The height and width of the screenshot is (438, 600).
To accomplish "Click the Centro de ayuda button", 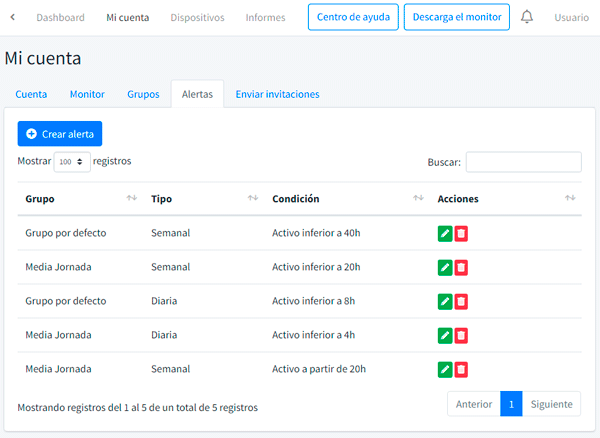I will click(x=352, y=18).
